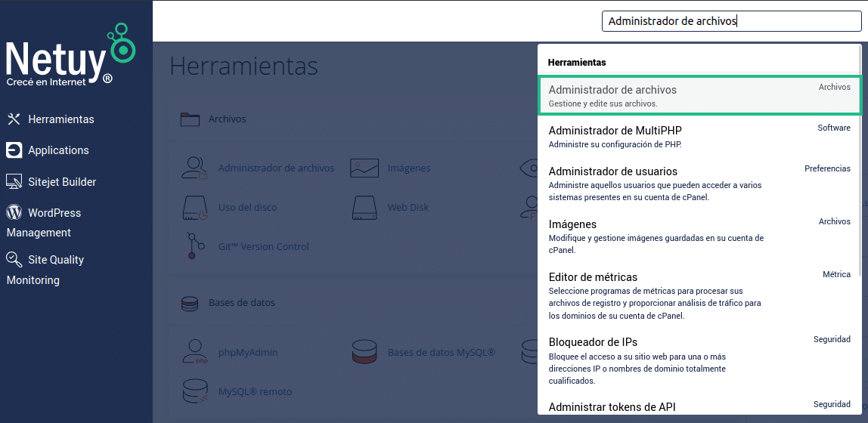Open the MySQL remoto link
Viewport: 868px width, 423px height.
tap(255, 391)
